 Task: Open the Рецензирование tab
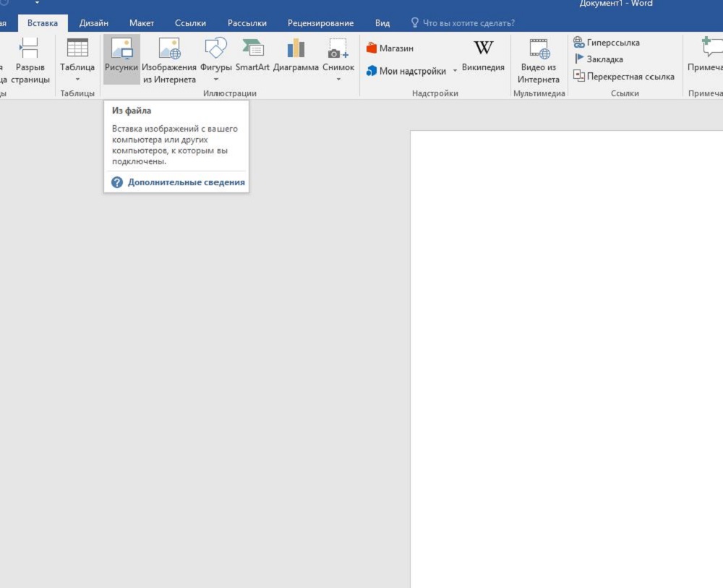[320, 23]
